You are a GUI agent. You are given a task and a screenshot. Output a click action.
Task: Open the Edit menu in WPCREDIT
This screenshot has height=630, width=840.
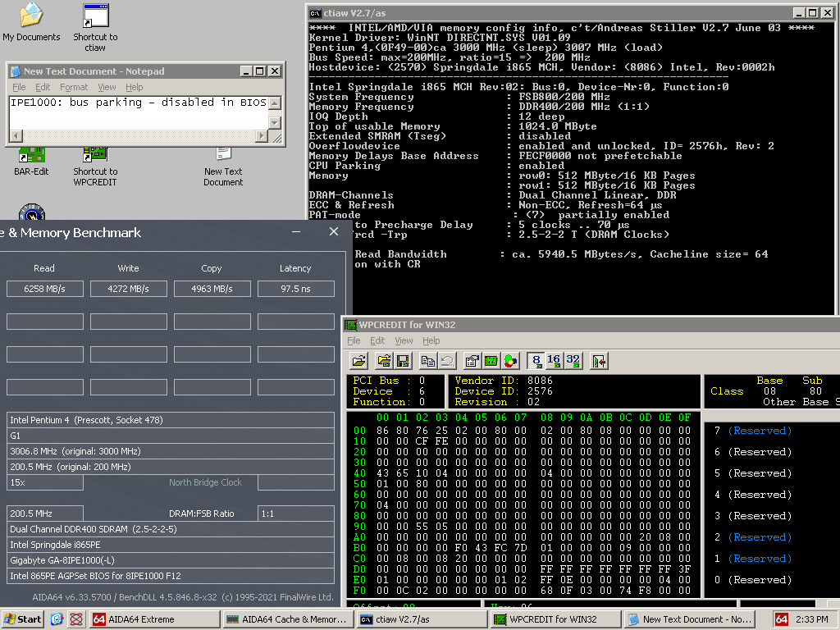377,340
